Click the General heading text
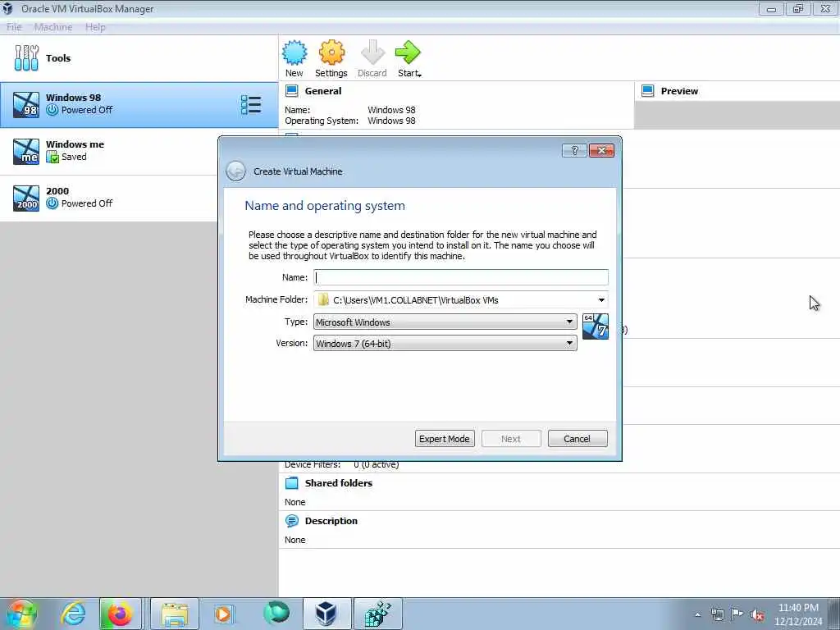 tap(323, 91)
